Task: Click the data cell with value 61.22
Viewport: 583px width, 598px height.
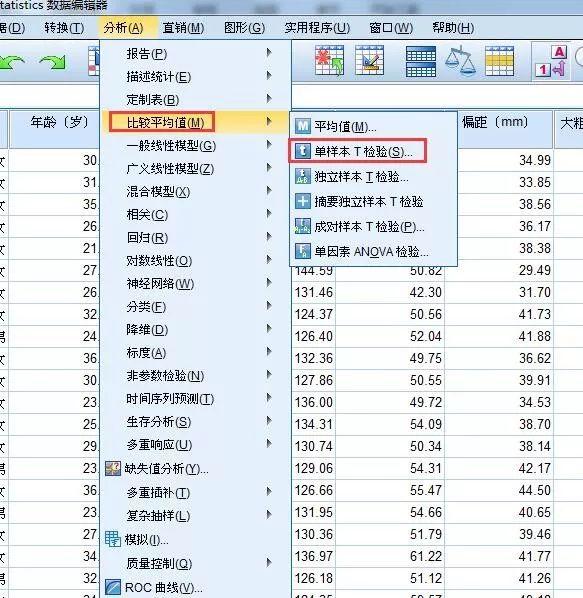Action: point(390,556)
